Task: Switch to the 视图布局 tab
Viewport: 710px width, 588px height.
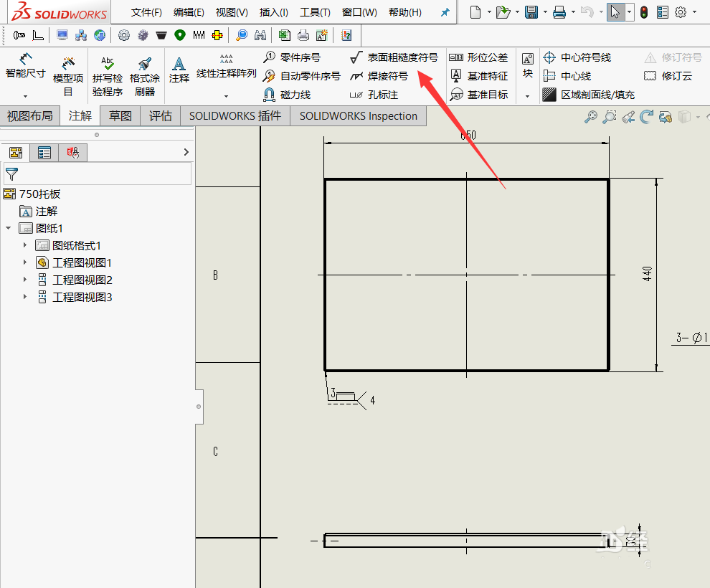Action: [30, 116]
